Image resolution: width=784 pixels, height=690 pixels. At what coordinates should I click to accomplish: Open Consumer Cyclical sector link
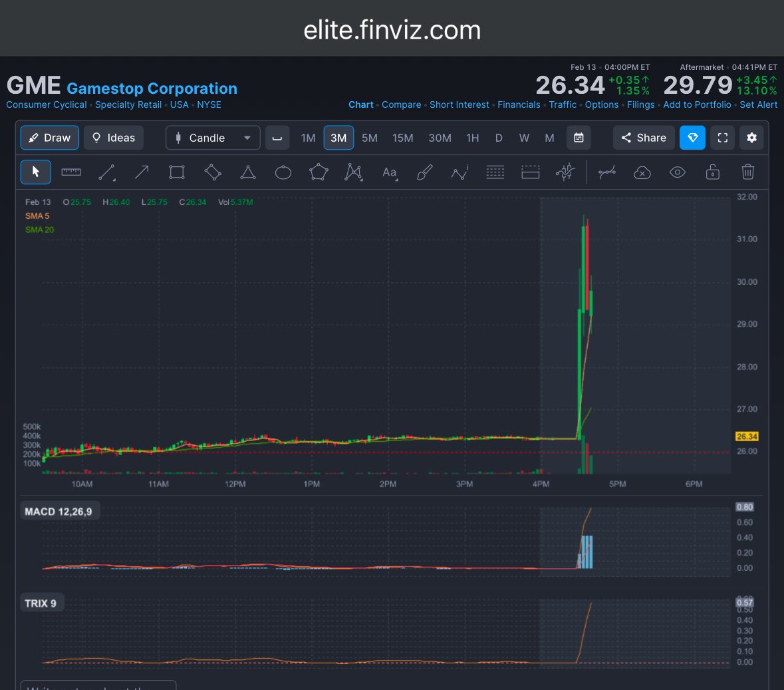pos(47,104)
